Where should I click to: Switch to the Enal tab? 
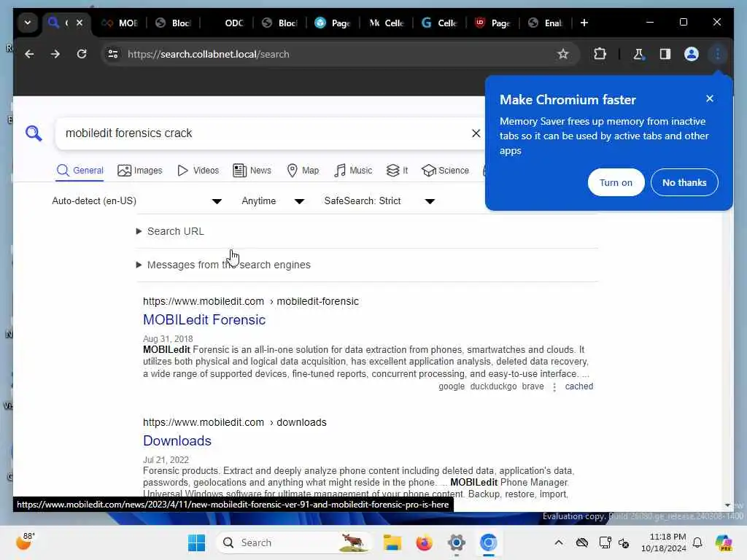pos(546,23)
